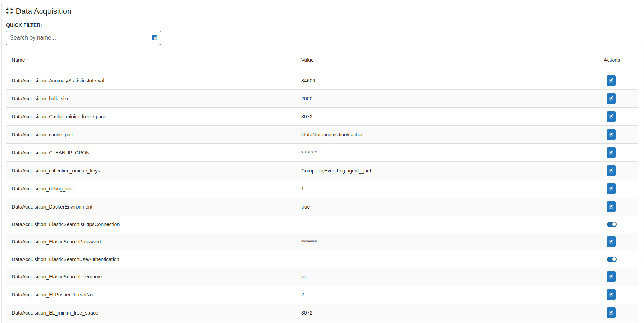Open editor for DataAcquisition_Cache_minim_free_space
This screenshot has width=644, height=323.
[611, 117]
